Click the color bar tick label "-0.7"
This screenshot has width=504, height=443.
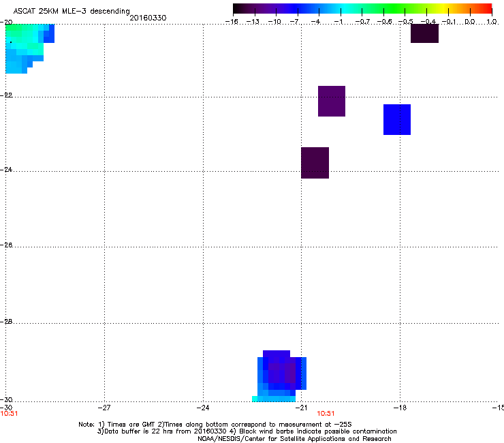click(x=362, y=22)
